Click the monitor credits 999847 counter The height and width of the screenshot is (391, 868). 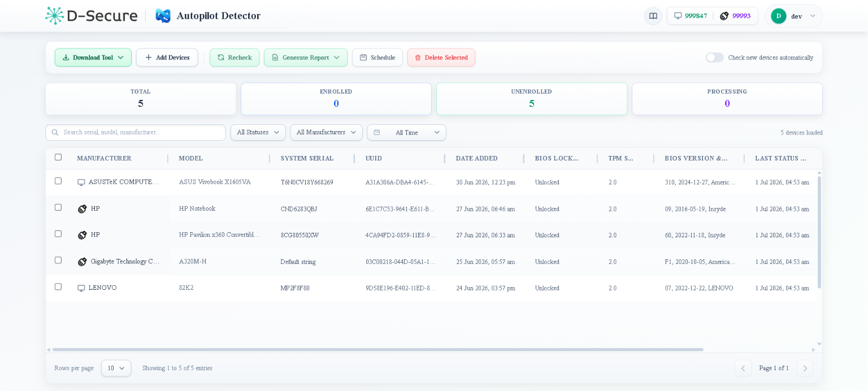pos(690,16)
